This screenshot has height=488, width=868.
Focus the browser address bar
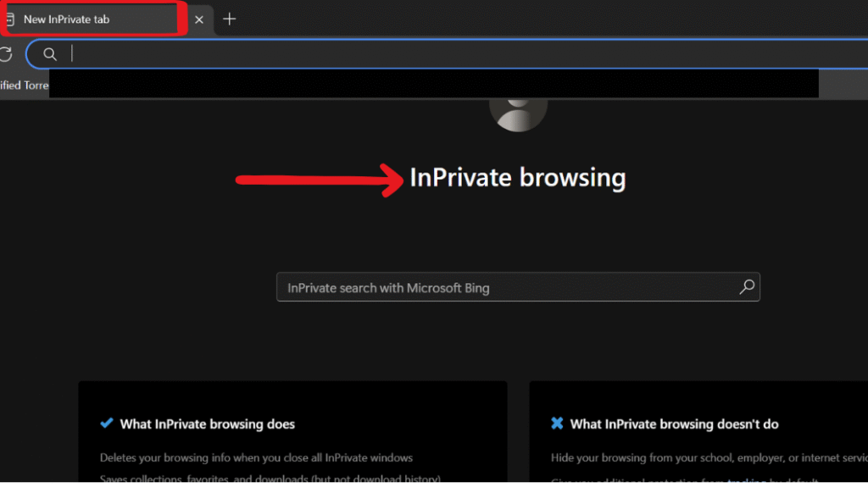click(x=448, y=54)
